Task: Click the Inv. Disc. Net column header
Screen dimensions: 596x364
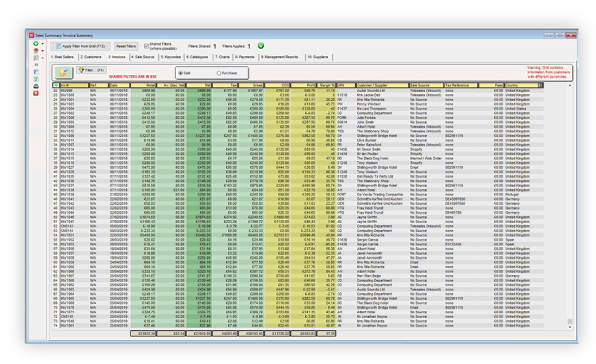Action: pyautogui.click(x=171, y=85)
